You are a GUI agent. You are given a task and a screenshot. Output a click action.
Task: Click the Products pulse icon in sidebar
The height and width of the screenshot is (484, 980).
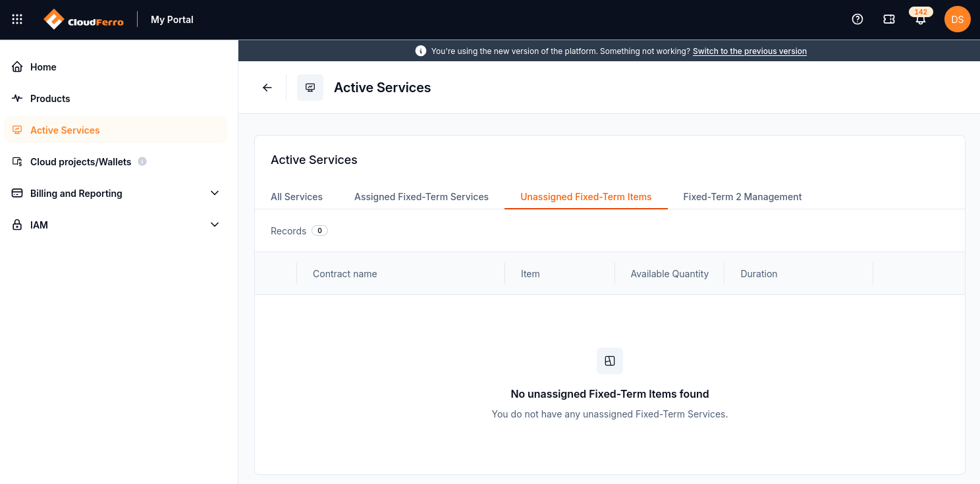[17, 98]
